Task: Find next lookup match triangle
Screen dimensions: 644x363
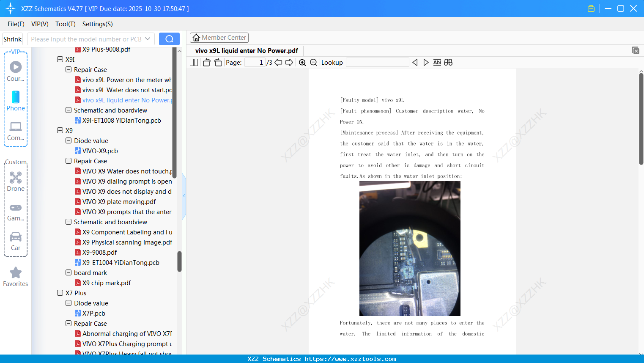Action: (426, 63)
